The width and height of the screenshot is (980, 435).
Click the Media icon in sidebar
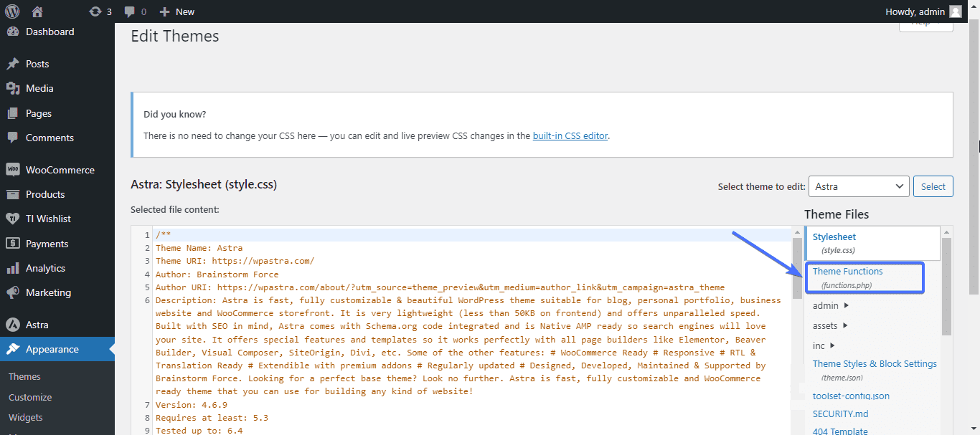tap(12, 88)
